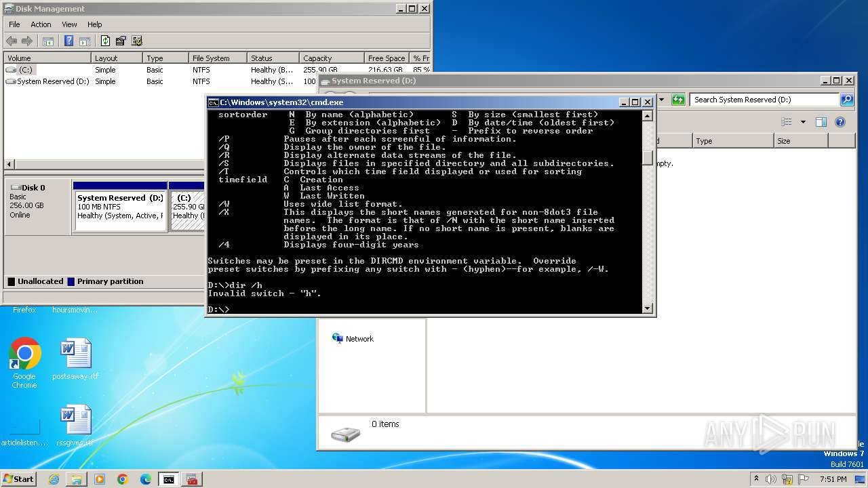Toggle the preview pane icon in Explorer
Image resolution: width=868 pixels, height=488 pixels.
[x=821, y=122]
